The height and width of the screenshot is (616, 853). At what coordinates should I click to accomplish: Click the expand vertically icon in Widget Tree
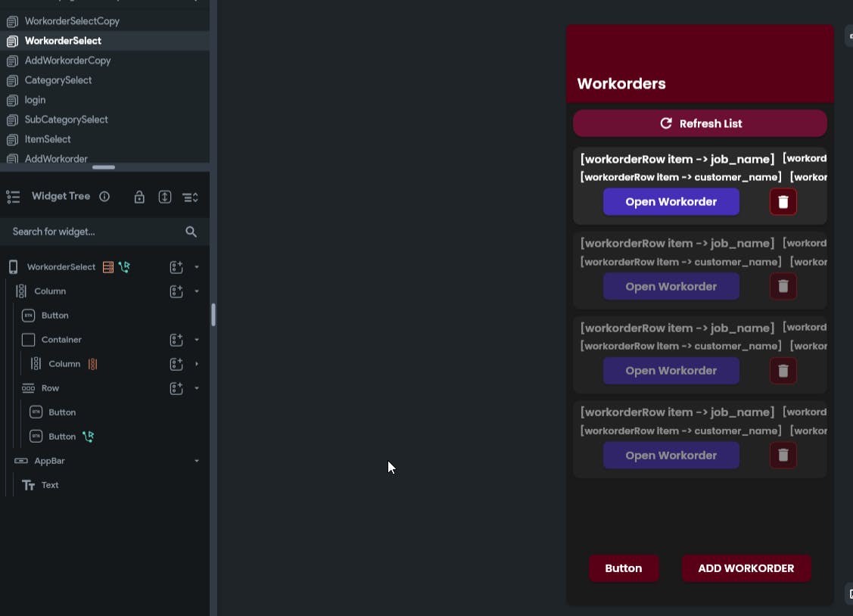point(165,197)
